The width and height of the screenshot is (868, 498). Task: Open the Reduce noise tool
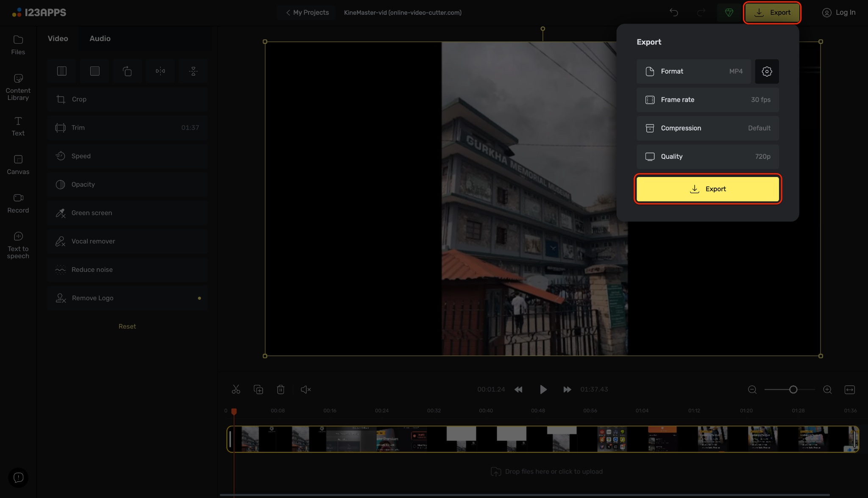tap(127, 269)
